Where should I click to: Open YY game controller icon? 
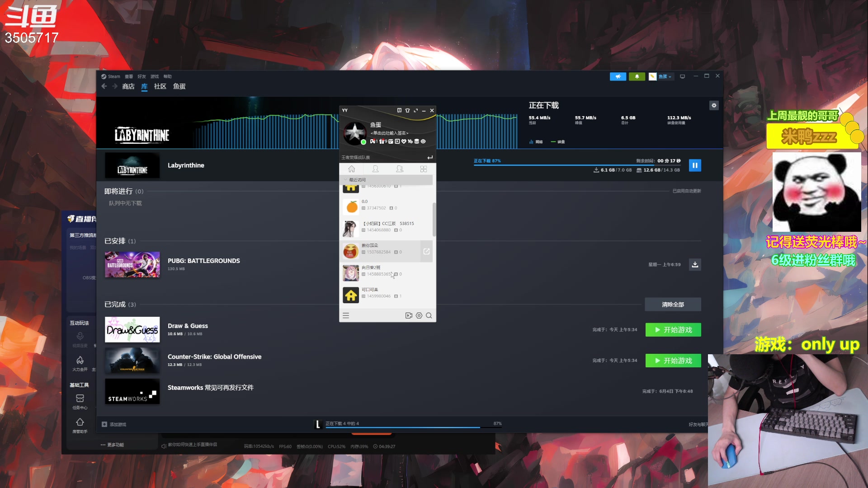coord(372,141)
